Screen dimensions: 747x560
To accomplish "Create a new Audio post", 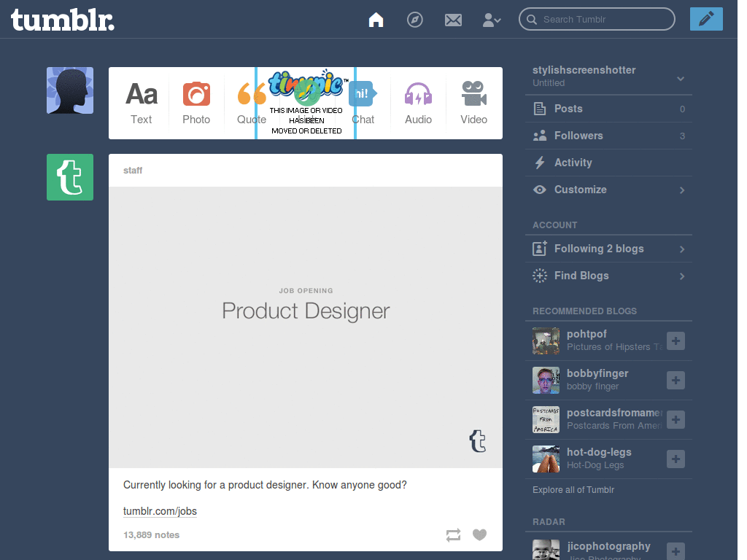I will [x=418, y=103].
